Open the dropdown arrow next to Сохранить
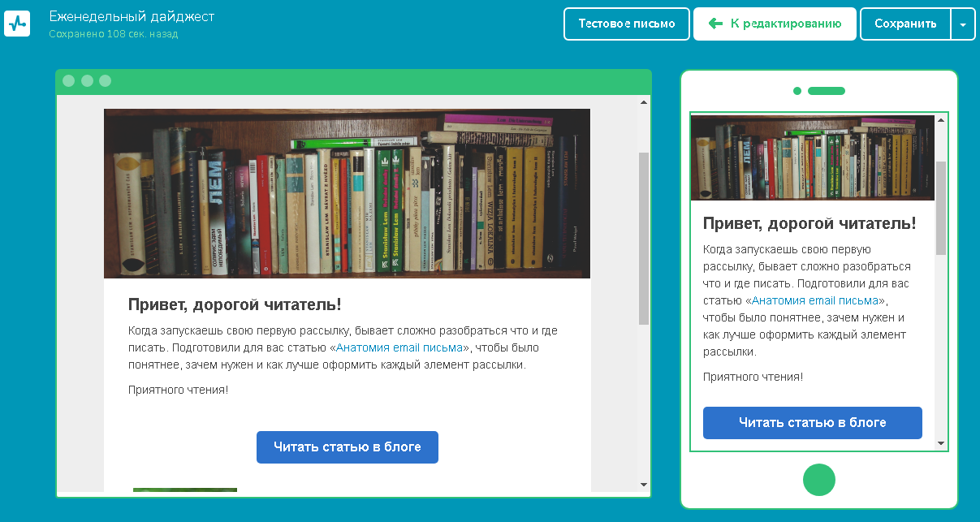The height and width of the screenshot is (522, 980). click(x=963, y=24)
